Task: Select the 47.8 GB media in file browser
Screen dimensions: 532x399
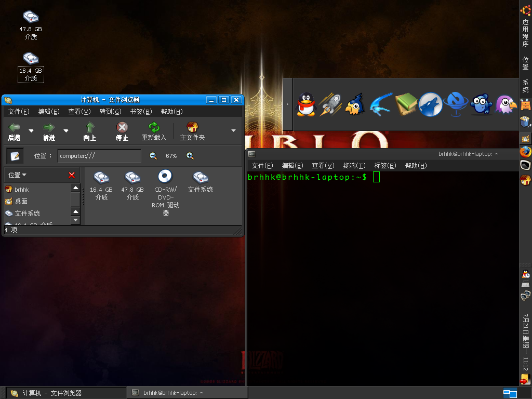Action: [132, 186]
